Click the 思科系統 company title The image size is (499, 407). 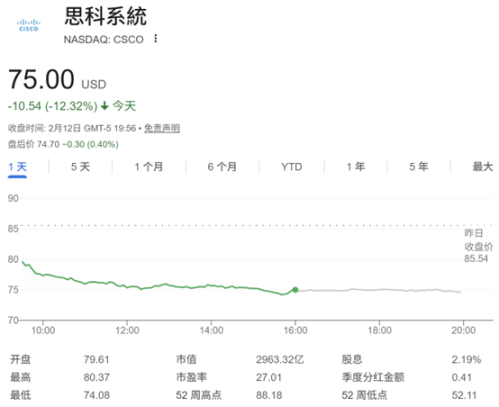click(106, 16)
